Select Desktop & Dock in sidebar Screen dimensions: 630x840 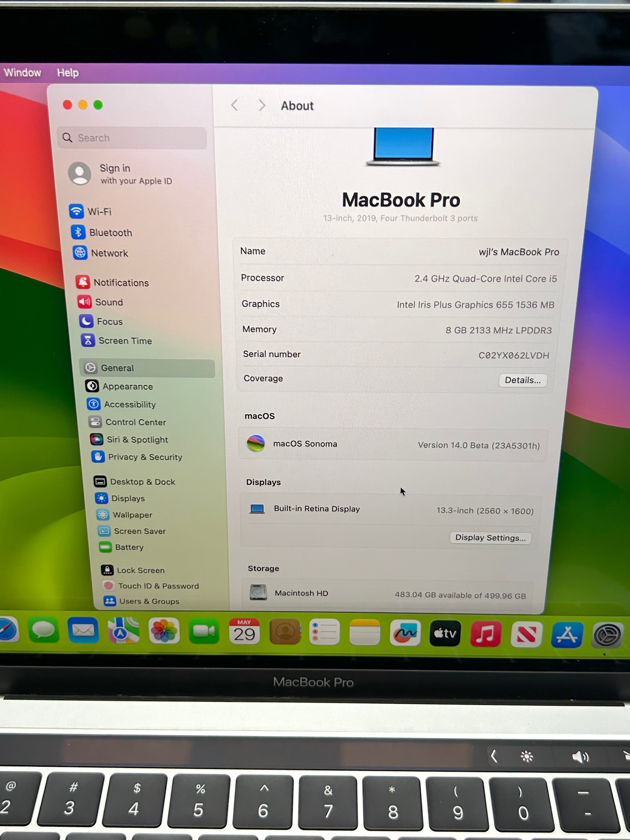[x=134, y=481]
